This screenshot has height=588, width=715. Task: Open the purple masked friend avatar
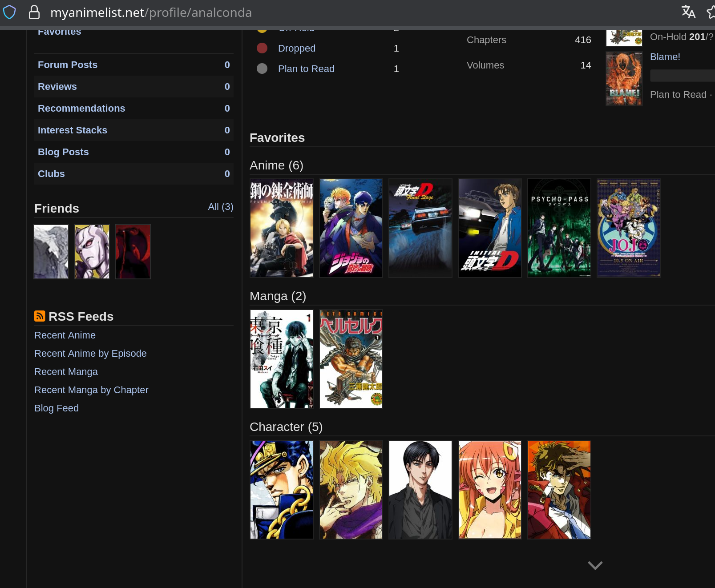[x=92, y=252]
